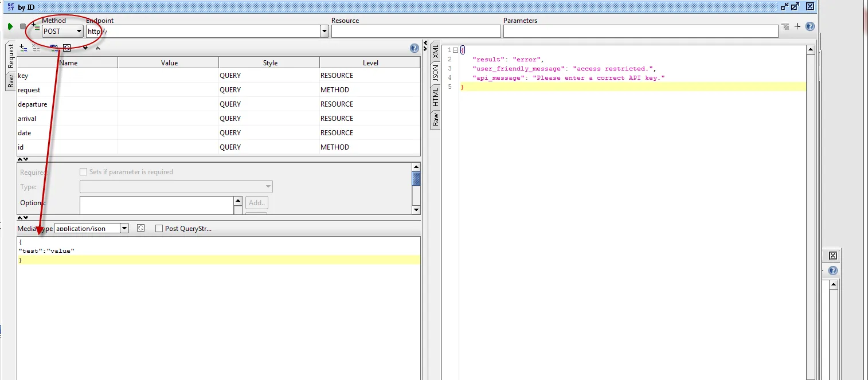The image size is (868, 380).
Task: Click the Resource input field
Action: [416, 32]
